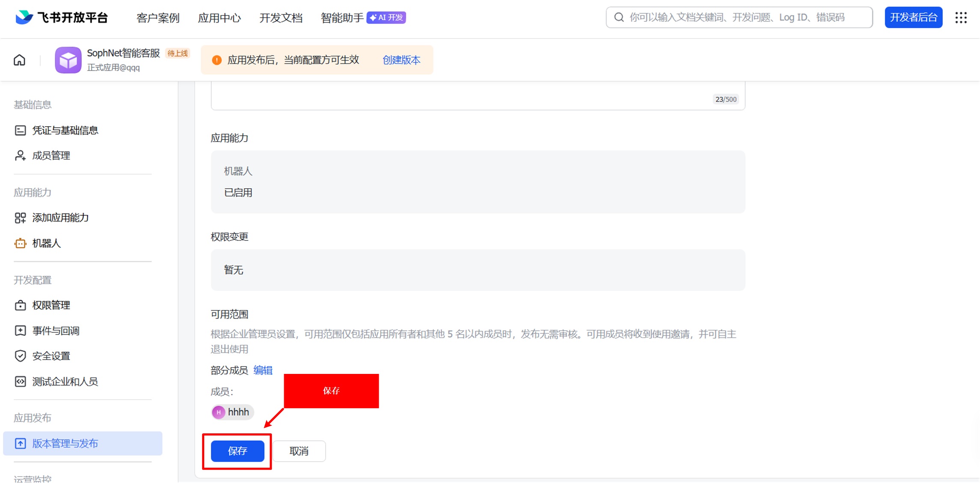This screenshot has height=483, width=980.
Task: Open 成员管理 in the sidebar
Action: click(x=51, y=156)
